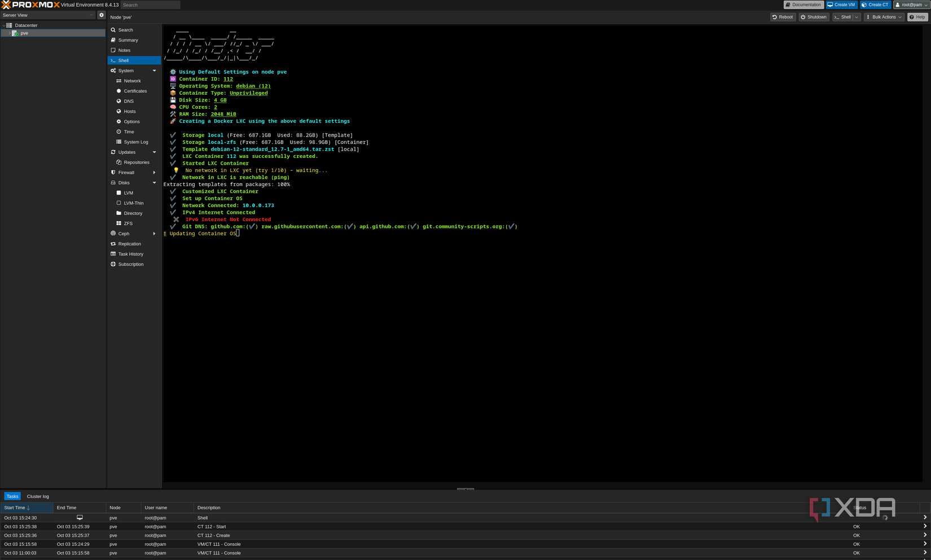View the node Task History
This screenshot has height=560, width=931.
(x=130, y=254)
